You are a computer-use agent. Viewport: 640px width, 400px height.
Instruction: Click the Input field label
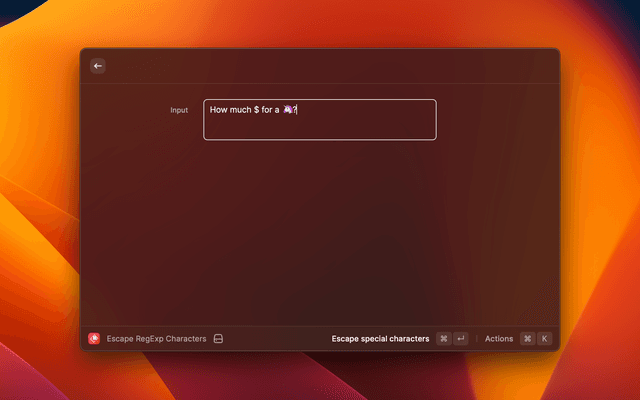point(178,110)
